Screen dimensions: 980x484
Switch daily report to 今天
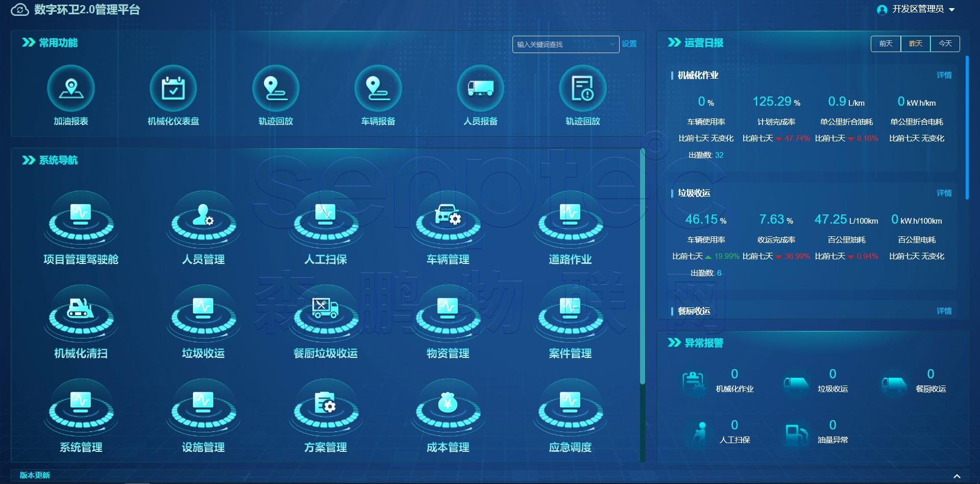(x=945, y=44)
